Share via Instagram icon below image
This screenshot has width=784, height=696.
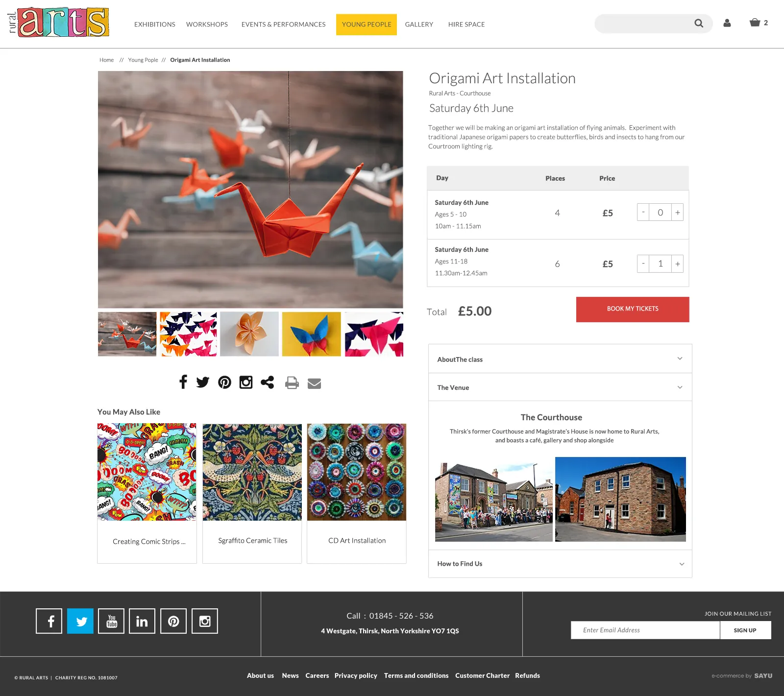[x=246, y=382]
